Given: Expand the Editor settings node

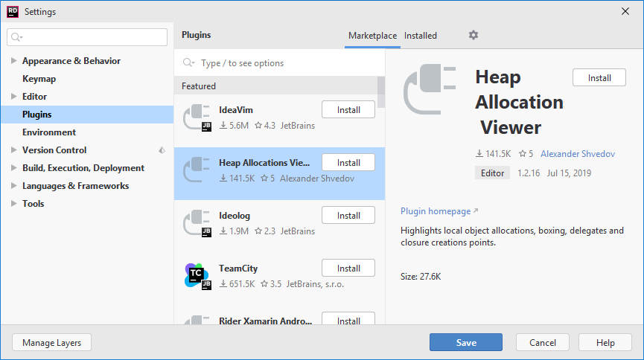Looking at the screenshot, I should pyautogui.click(x=13, y=97).
